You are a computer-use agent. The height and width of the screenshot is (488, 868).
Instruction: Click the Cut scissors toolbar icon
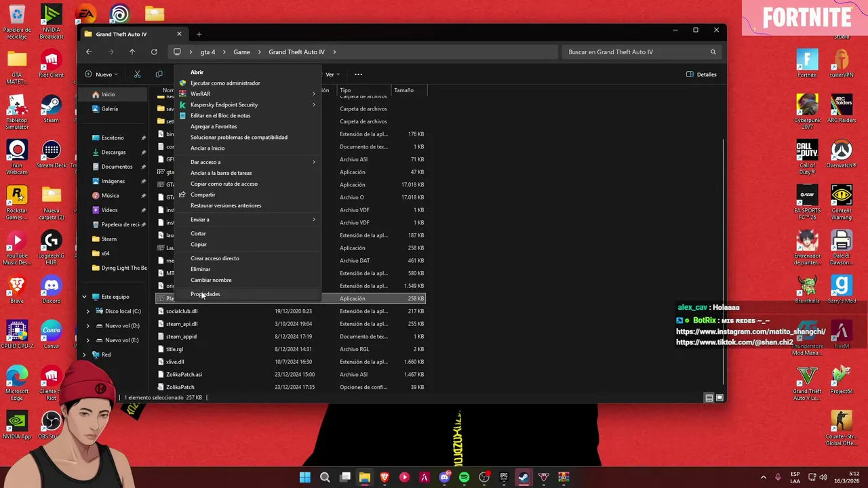pos(137,75)
